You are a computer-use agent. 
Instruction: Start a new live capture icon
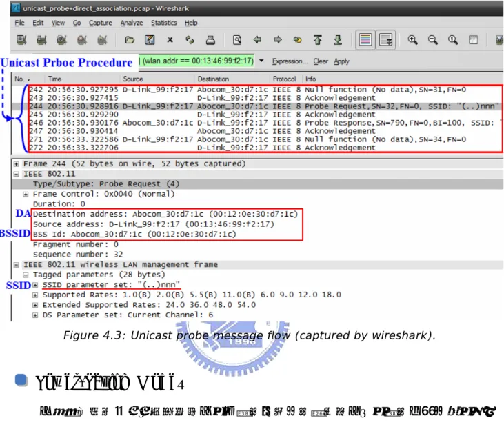(x=62, y=40)
